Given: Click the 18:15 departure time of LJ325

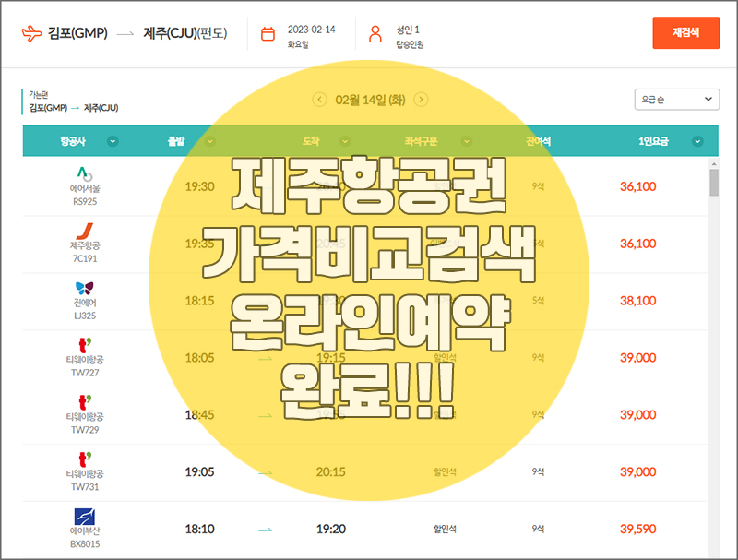Looking at the screenshot, I should click(199, 300).
